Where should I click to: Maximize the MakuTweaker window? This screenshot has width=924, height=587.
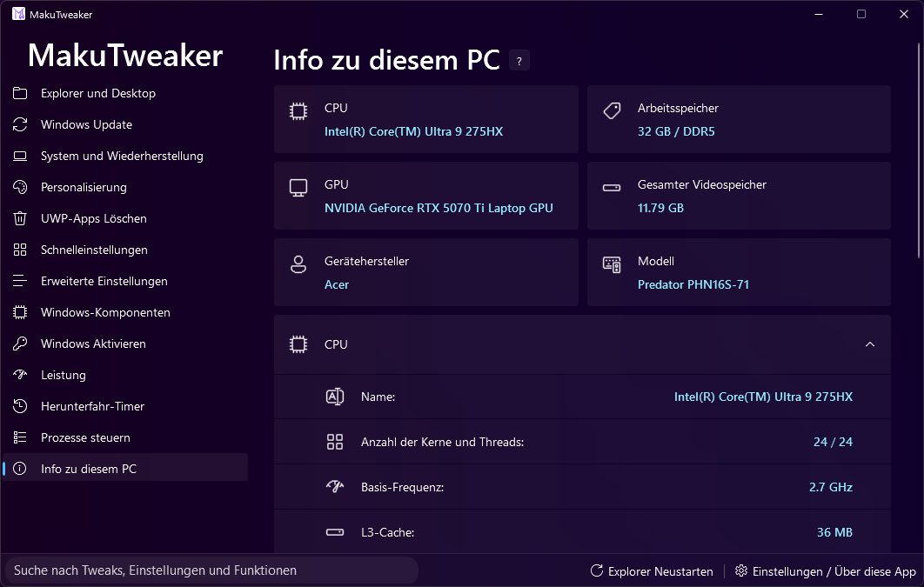(x=861, y=14)
